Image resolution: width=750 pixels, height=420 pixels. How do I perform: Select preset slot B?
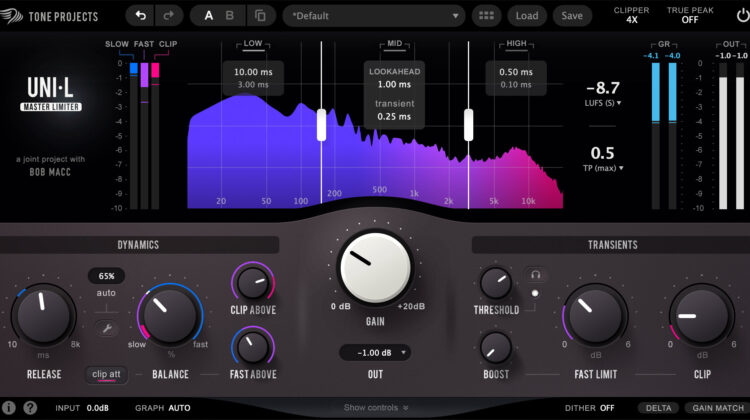tap(230, 16)
